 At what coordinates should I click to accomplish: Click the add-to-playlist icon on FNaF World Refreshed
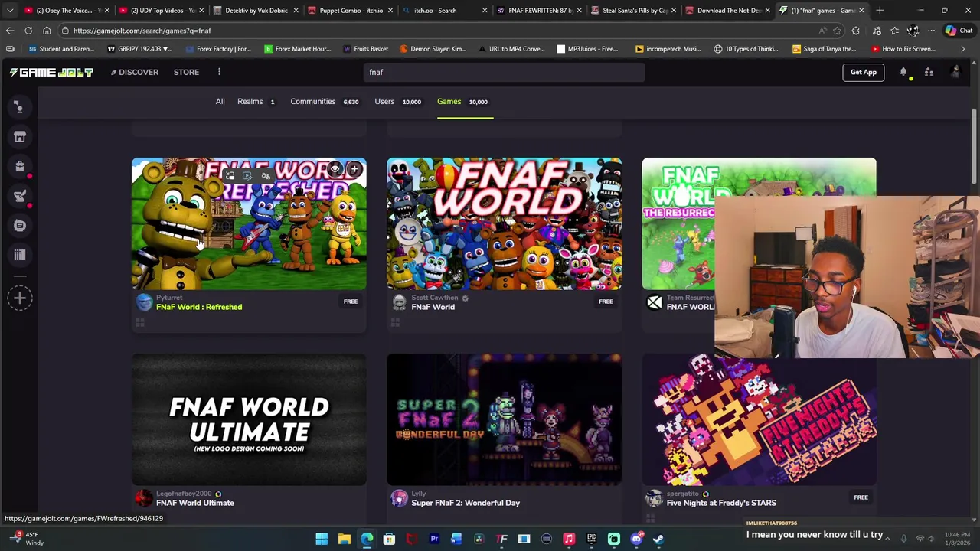point(354,169)
